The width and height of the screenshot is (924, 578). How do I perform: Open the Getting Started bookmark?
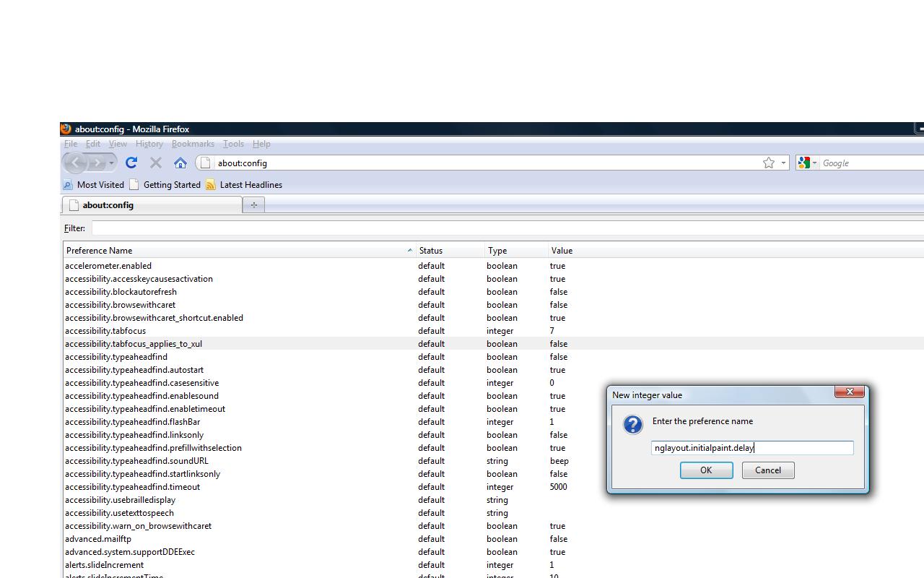pyautogui.click(x=165, y=185)
